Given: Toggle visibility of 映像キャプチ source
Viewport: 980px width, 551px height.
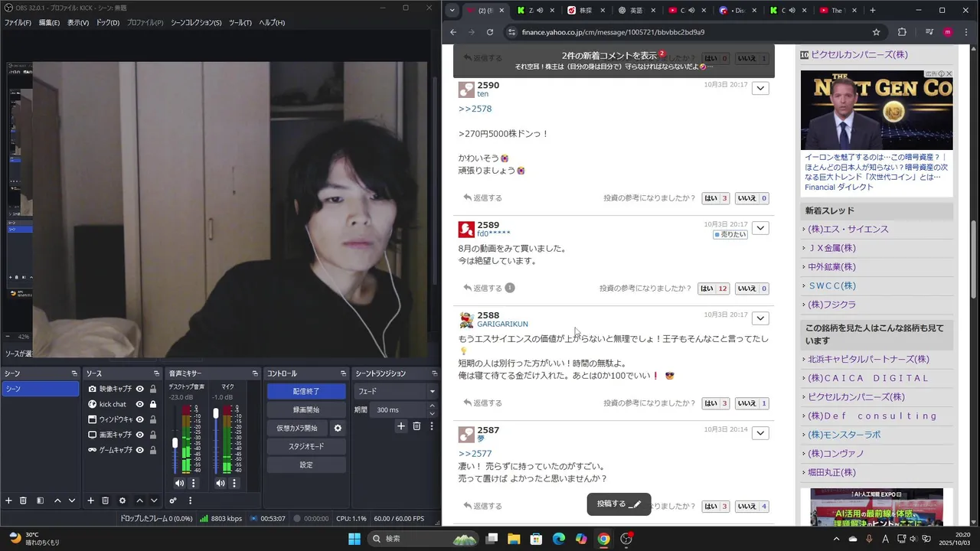Looking at the screenshot, I should (140, 389).
